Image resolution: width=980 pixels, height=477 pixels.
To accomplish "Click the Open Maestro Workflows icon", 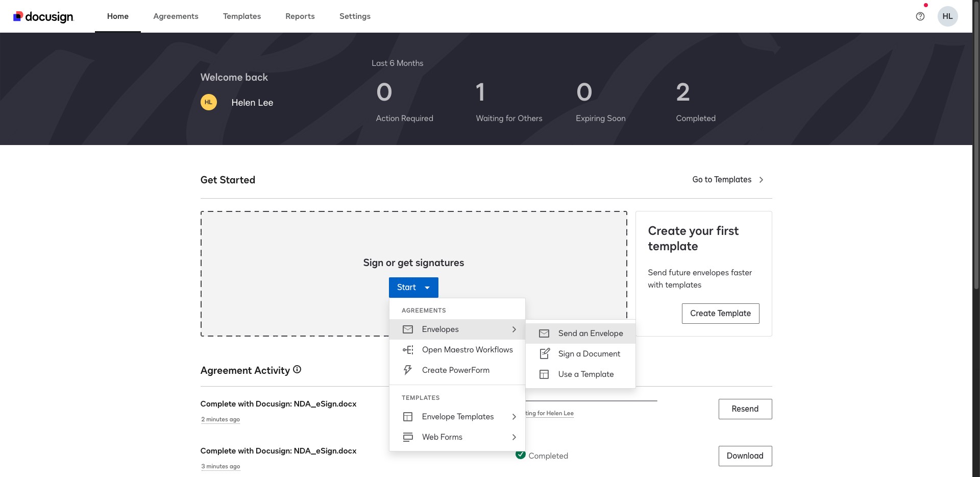I will point(408,350).
